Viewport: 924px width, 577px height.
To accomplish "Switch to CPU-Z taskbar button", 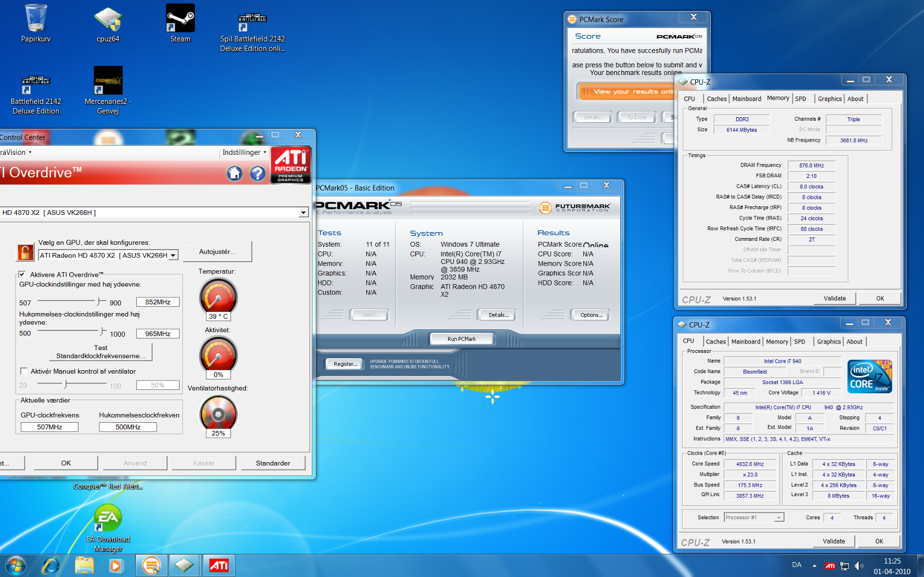I will click(184, 565).
